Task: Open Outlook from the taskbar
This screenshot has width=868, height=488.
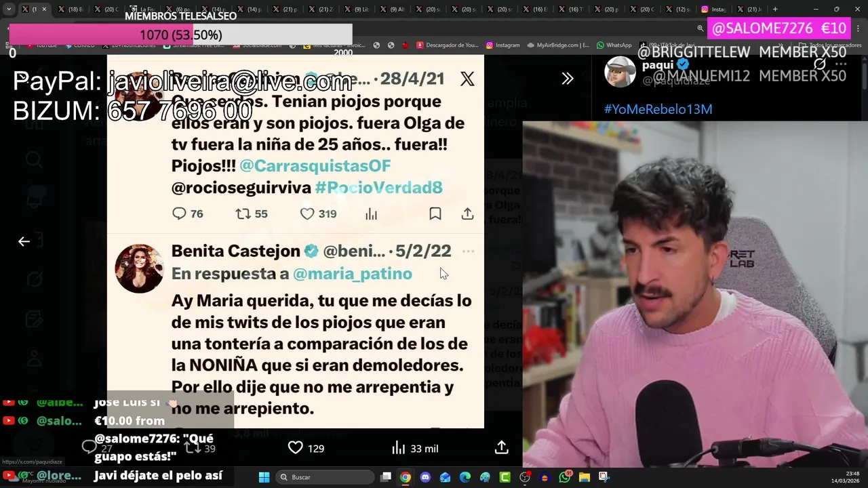Action: click(445, 477)
